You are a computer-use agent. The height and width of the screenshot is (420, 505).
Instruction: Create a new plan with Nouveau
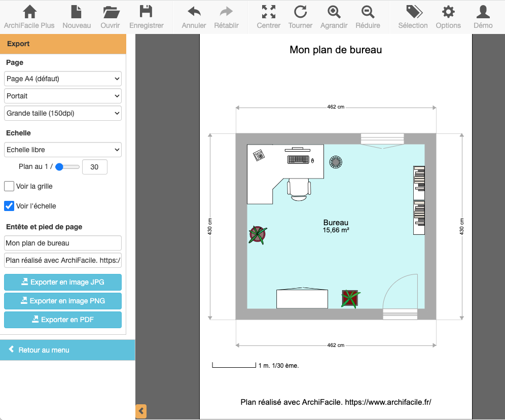coord(77,17)
